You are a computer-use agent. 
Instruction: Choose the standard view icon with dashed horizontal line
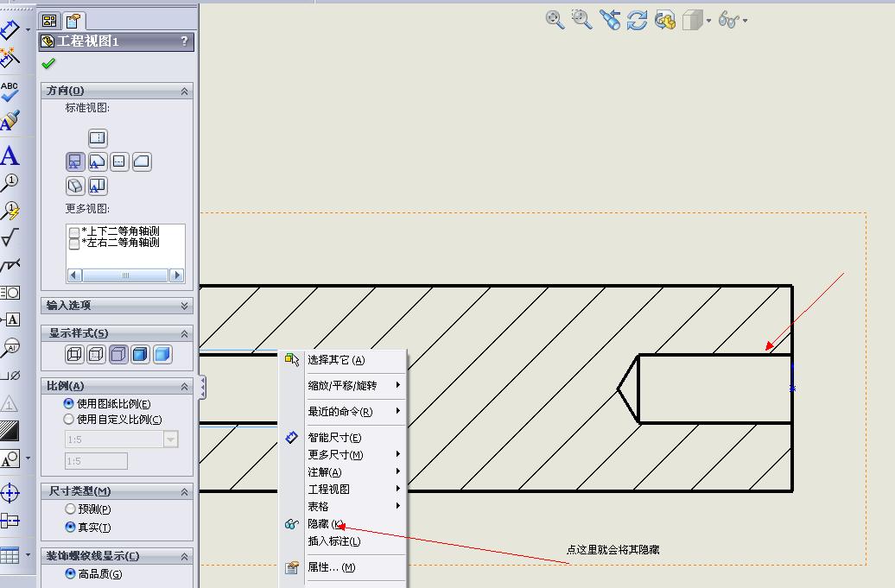[119, 162]
